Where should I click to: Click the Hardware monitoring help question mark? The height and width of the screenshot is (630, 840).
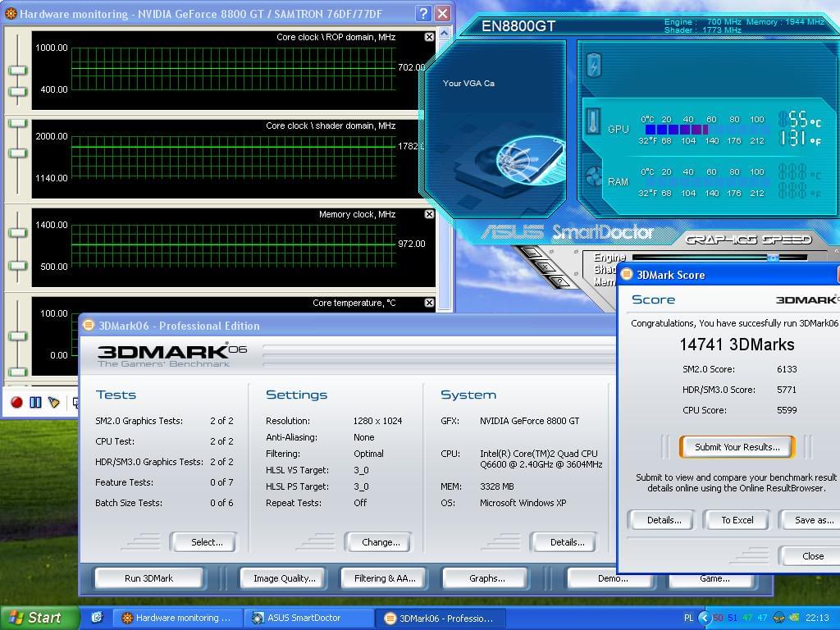pos(422,14)
